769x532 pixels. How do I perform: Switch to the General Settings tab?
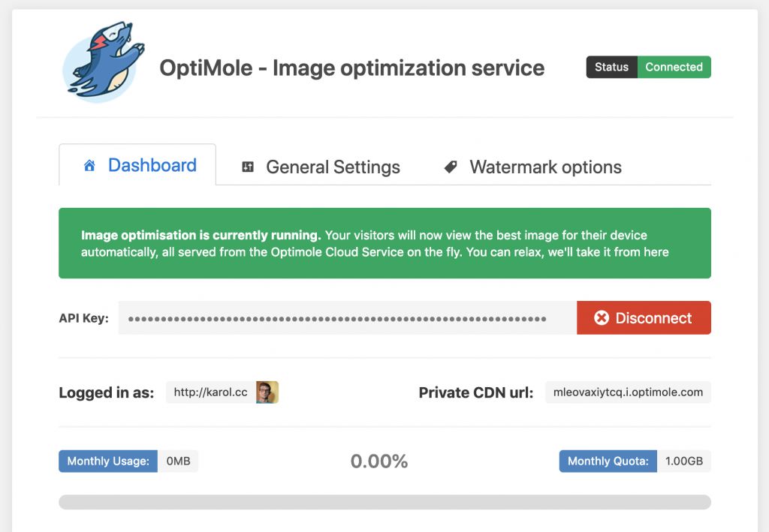click(x=333, y=167)
